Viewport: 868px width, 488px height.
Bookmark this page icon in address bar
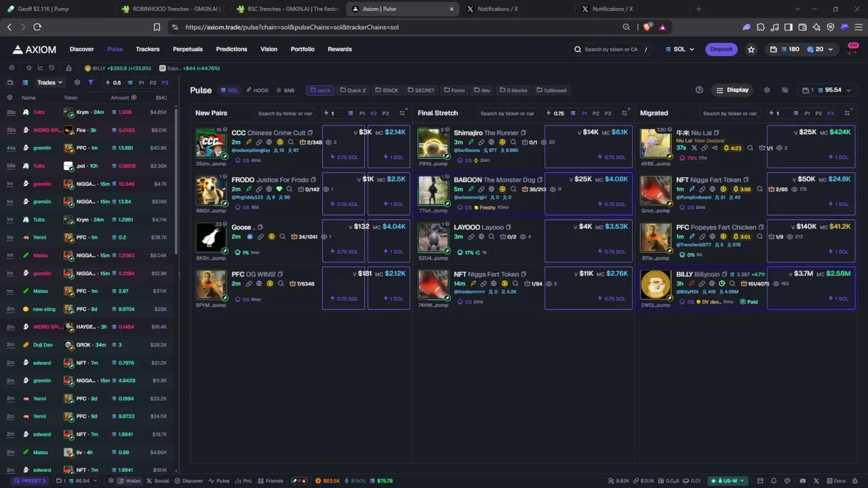[x=157, y=27]
